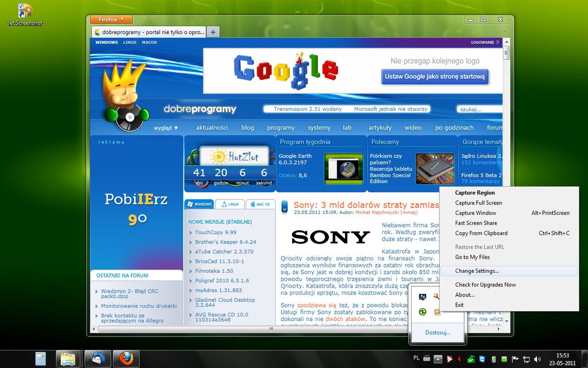Viewport: 588px width, 368px height.
Task: Click the horizontal scrollbar in Firefox
Action: [x=271, y=329]
